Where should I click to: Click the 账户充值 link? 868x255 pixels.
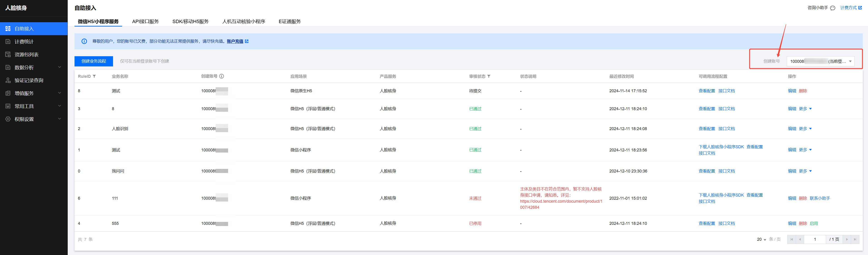[235, 41]
